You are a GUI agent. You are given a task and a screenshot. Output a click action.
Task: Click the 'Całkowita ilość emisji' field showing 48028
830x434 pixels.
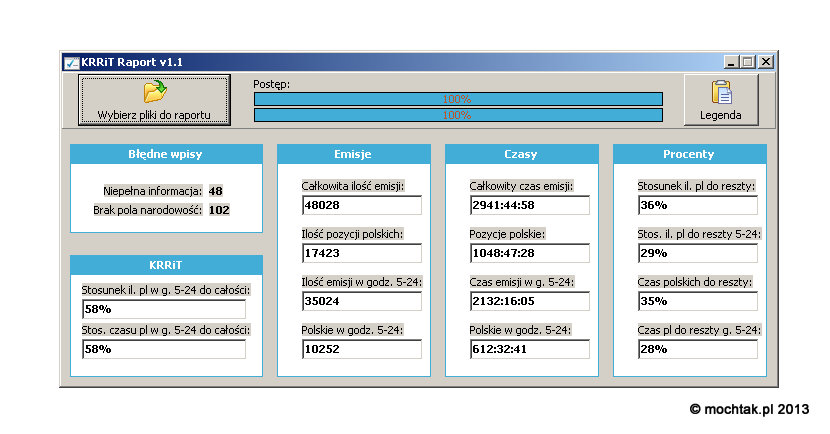[x=362, y=205]
